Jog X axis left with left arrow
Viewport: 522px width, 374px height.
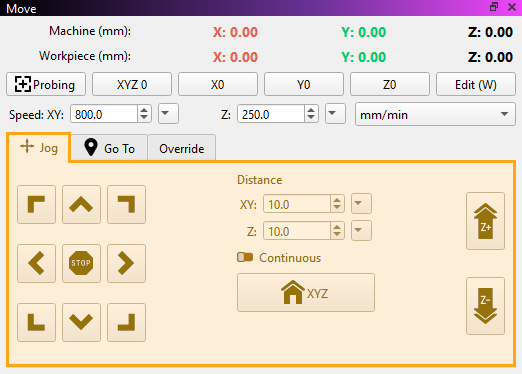coord(36,263)
